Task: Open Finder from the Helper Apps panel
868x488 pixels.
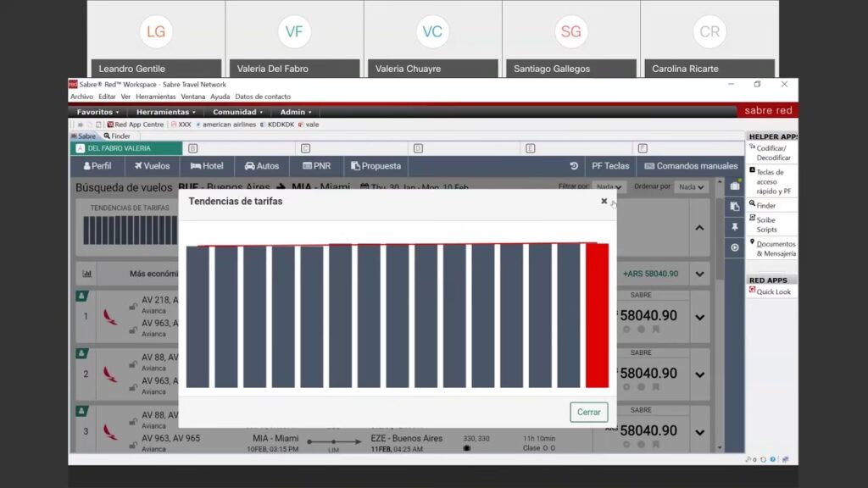Action: point(768,205)
